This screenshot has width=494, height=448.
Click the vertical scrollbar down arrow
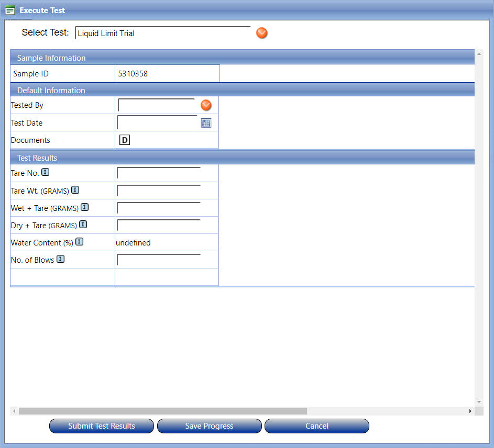[479, 402]
